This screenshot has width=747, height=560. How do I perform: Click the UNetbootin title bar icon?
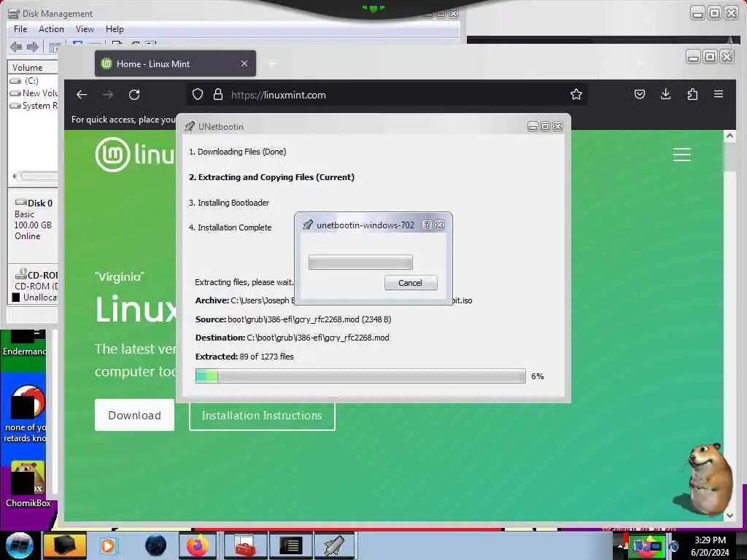point(190,127)
